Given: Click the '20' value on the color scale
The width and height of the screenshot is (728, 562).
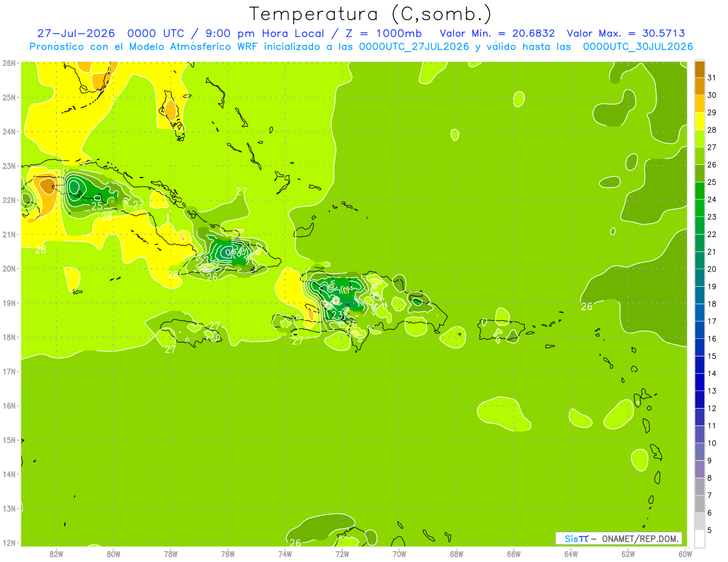Looking at the screenshot, I should point(712,269).
